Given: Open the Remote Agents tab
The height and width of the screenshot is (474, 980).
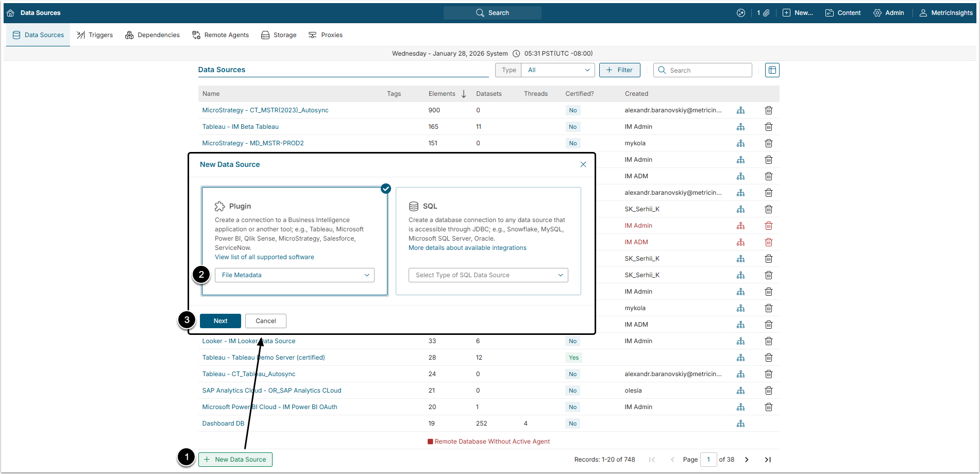Looking at the screenshot, I should (221, 35).
